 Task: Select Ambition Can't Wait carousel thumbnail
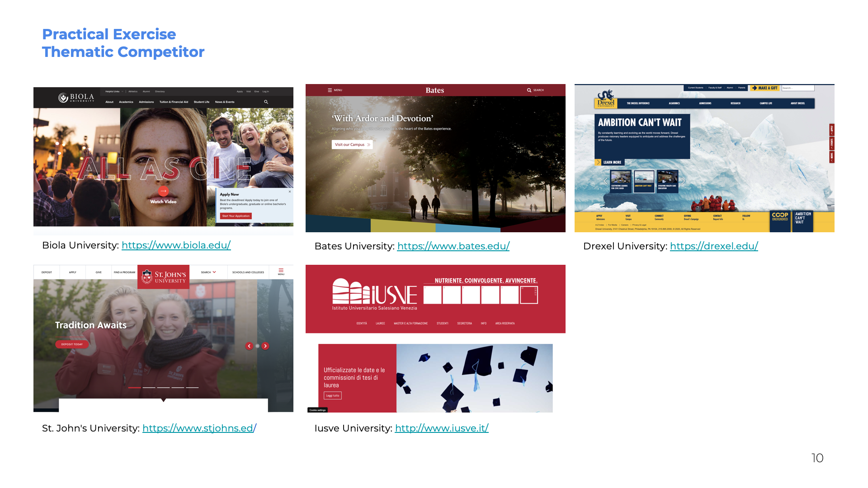(644, 181)
